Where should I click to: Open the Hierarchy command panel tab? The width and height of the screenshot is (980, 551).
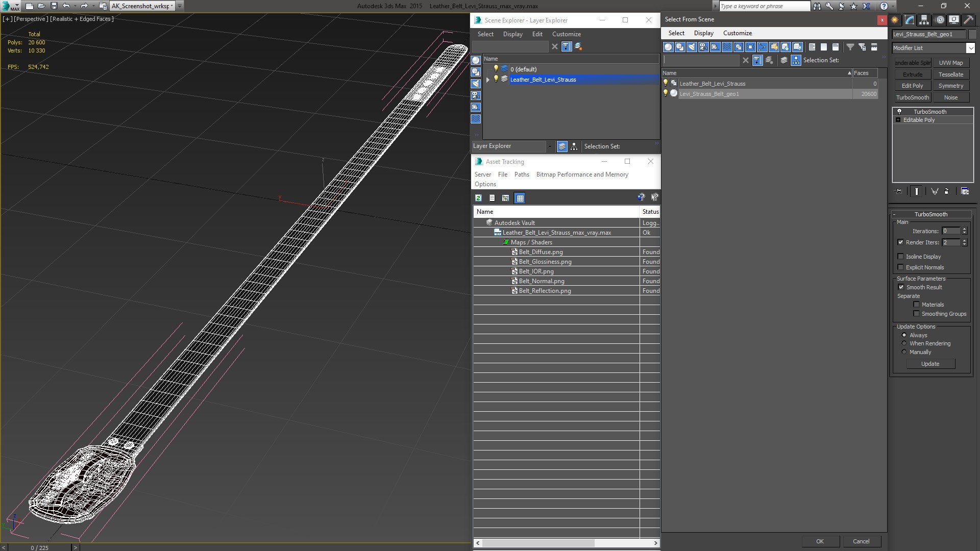[x=924, y=20]
